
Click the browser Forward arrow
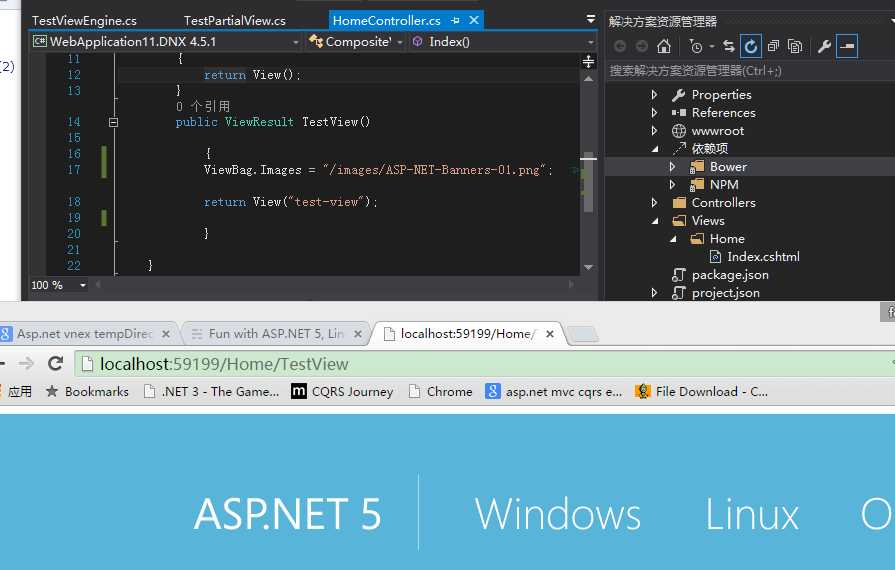(26, 363)
